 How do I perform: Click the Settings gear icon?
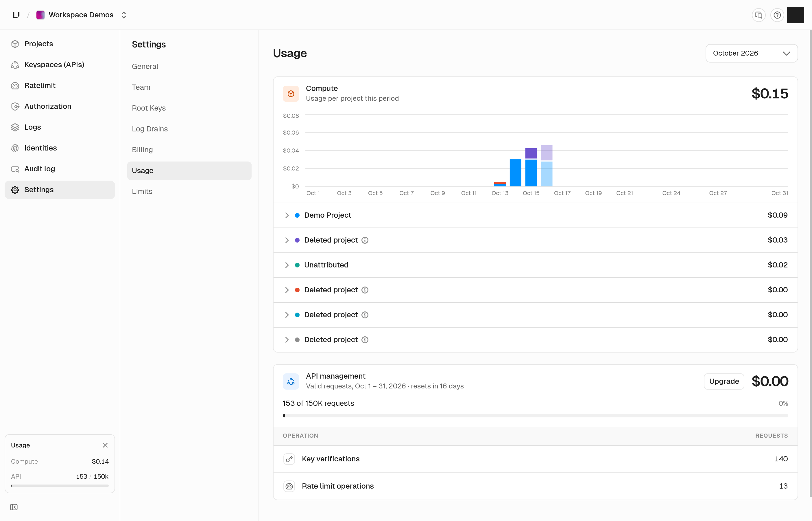click(15, 190)
